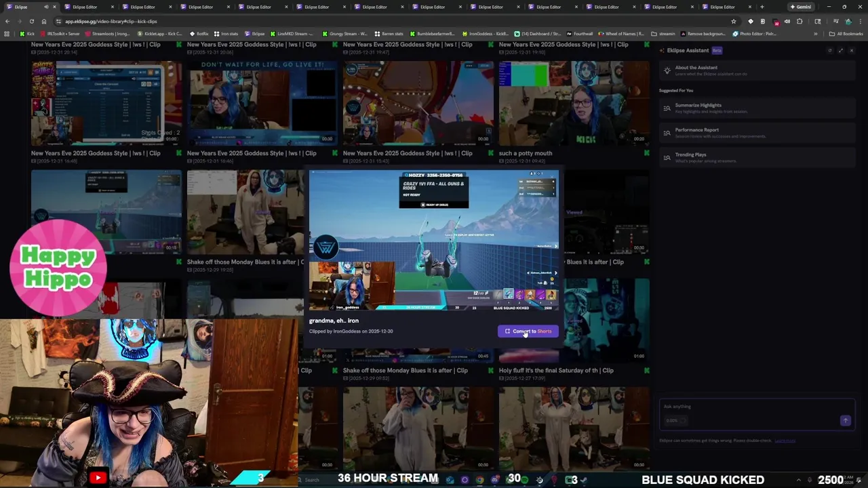Click Convert to Shorts button
868x488 pixels.
pos(528,331)
